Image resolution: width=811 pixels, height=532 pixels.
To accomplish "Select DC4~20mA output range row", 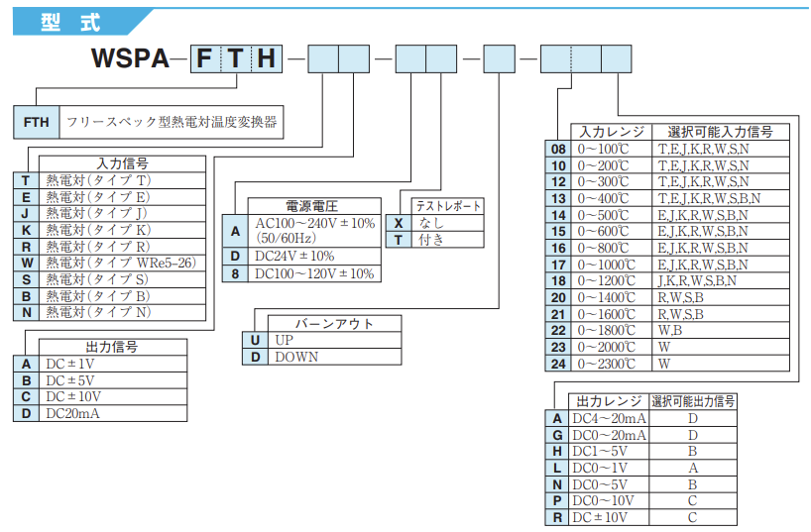I will pos(641,418).
